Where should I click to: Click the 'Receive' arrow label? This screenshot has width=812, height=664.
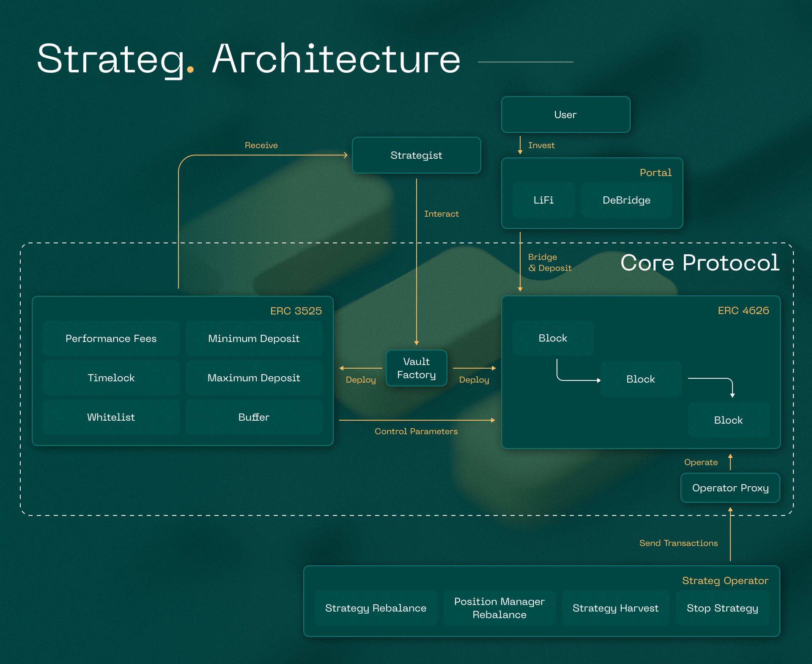261,145
